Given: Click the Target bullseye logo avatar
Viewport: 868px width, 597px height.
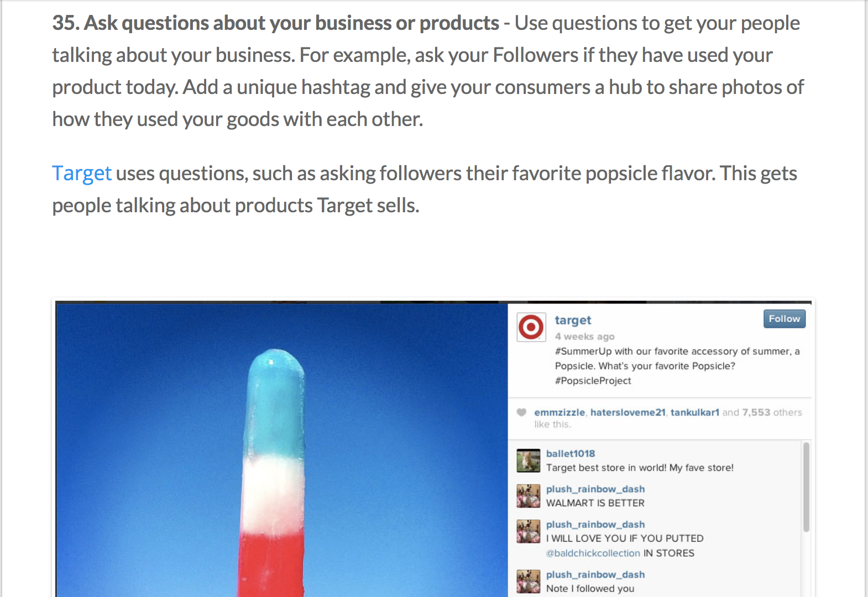Looking at the screenshot, I should point(531,327).
